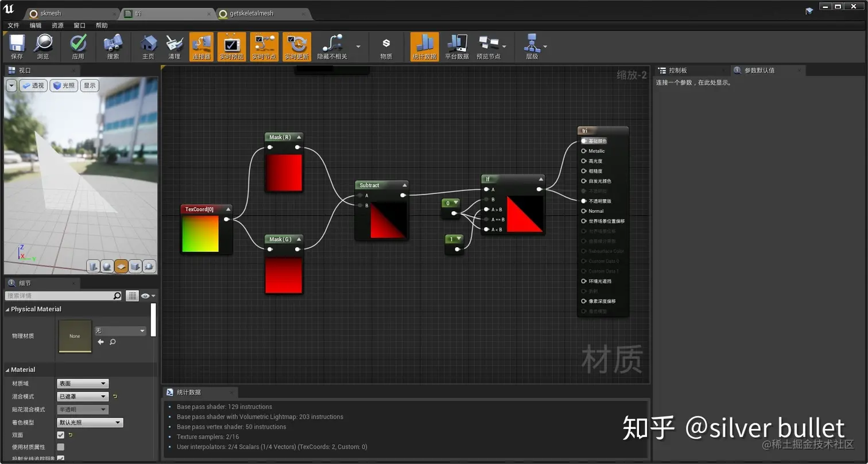
Task: Click the 显示 show button
Action: (x=90, y=85)
